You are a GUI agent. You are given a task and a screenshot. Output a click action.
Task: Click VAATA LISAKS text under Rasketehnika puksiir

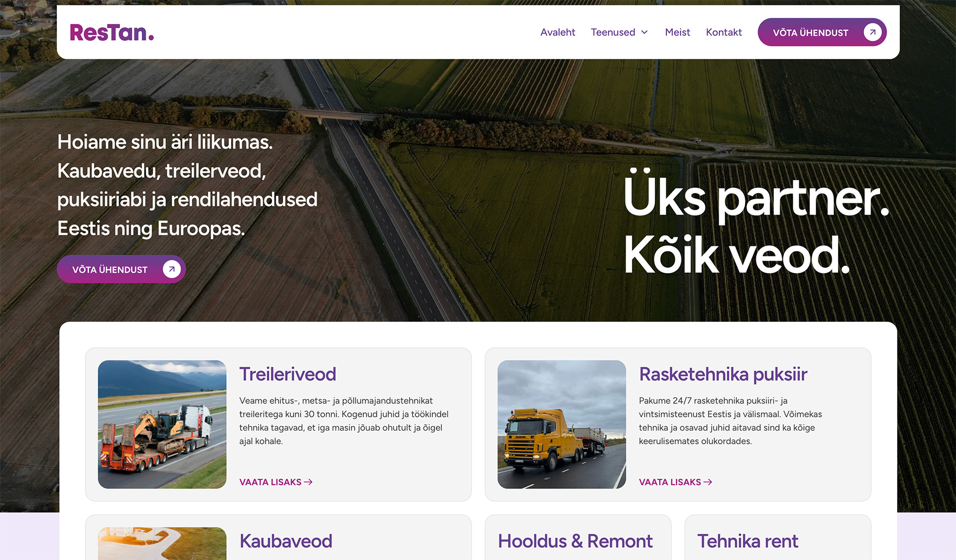click(670, 482)
